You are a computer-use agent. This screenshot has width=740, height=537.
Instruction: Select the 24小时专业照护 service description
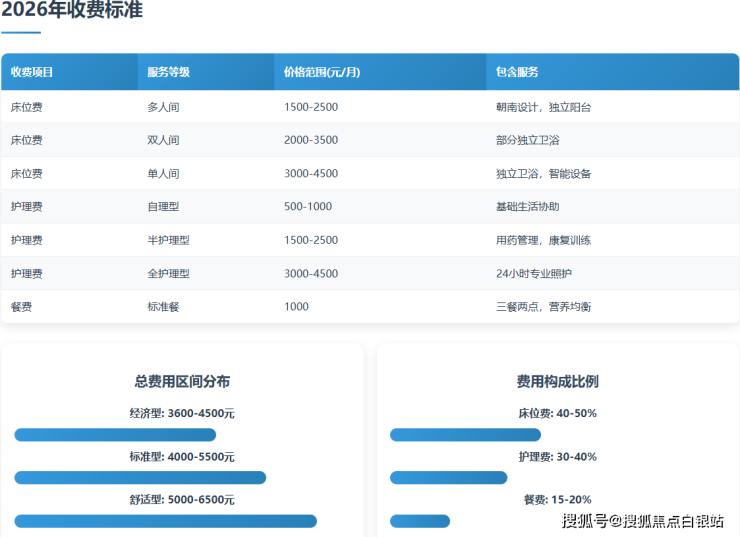(x=534, y=273)
